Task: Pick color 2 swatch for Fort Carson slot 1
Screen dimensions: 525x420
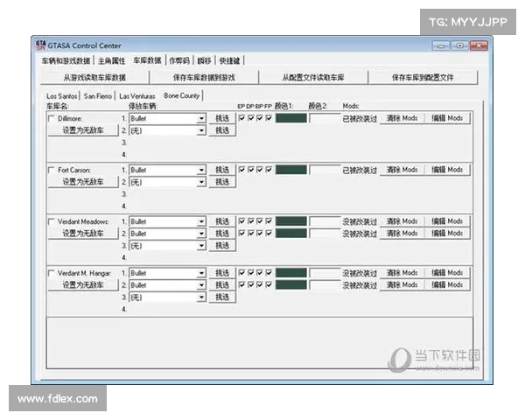Action: (325, 170)
